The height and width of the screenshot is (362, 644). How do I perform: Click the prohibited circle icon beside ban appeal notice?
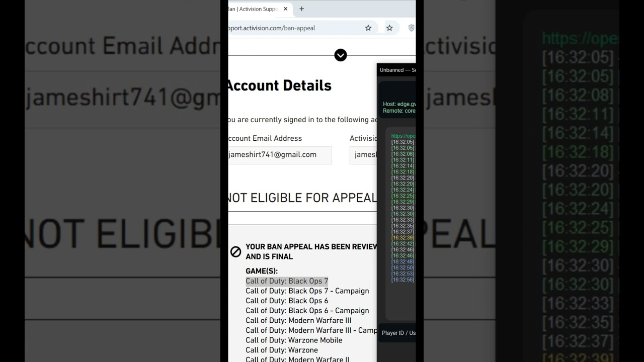[235, 252]
